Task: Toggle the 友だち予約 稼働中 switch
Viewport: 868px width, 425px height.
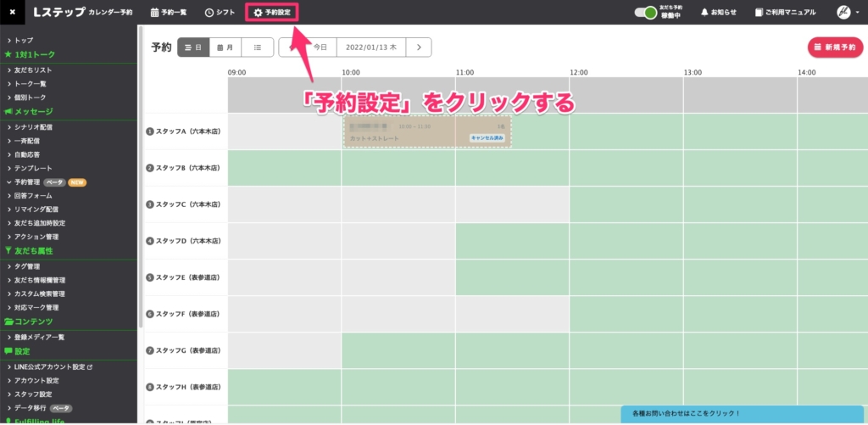Action: click(648, 13)
